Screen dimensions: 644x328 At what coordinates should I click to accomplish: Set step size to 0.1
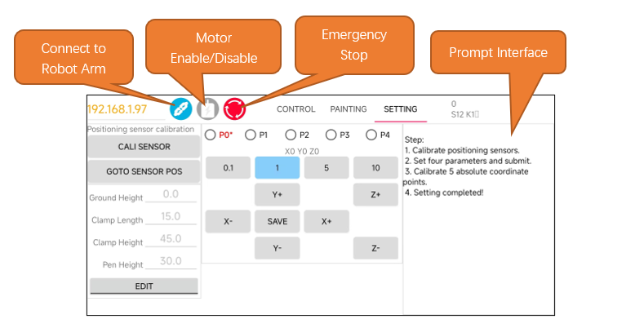tap(228, 167)
